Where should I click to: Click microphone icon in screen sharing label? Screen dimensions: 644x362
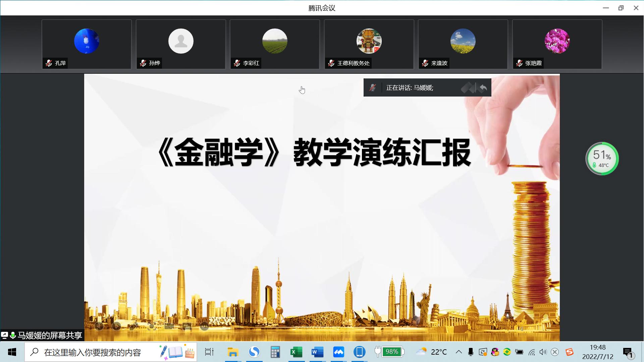click(x=13, y=335)
